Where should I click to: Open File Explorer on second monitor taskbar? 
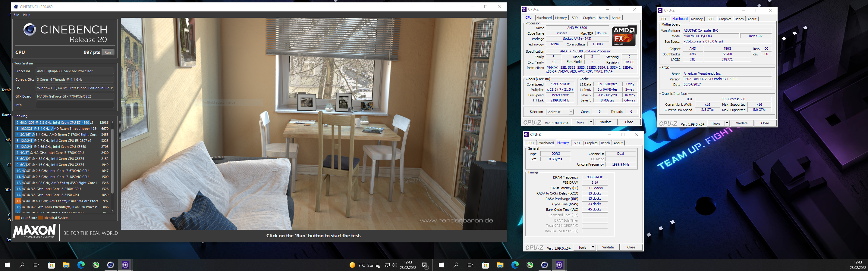[x=500, y=265]
